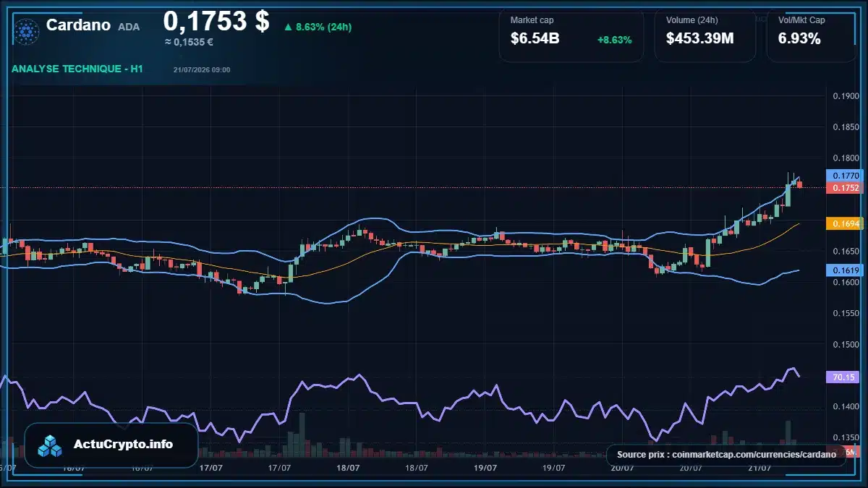
Task: Click the green 8.63% (24h) change indicator
Action: (318, 27)
